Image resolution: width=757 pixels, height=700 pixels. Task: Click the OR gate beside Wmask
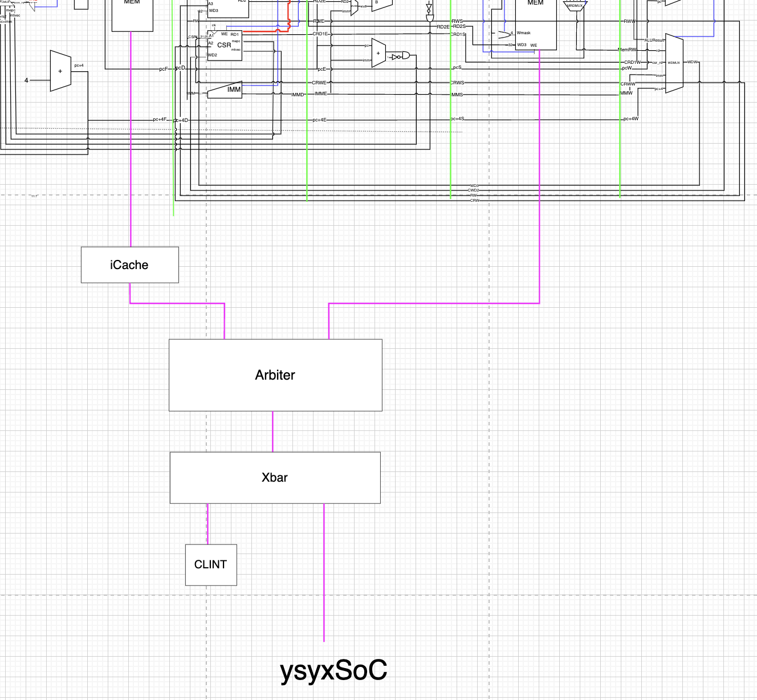pos(504,34)
